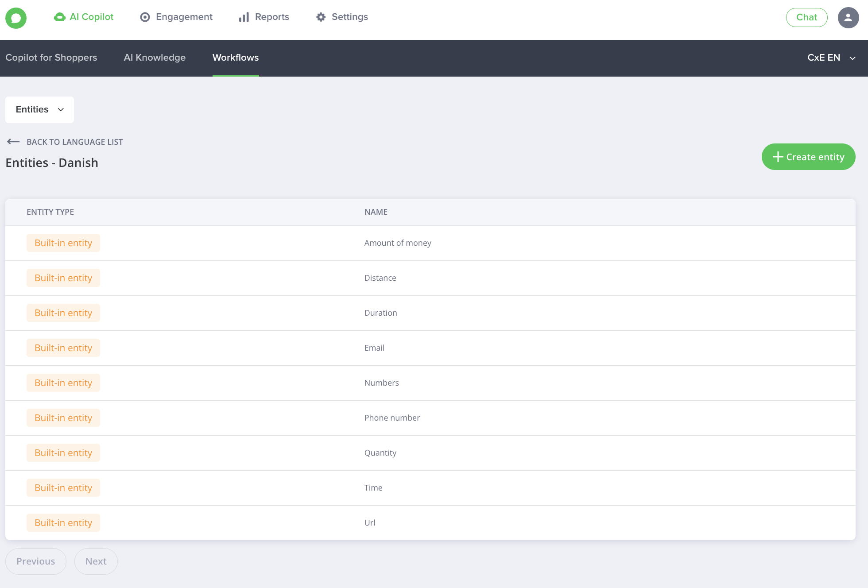
Task: Click the plus icon on Create entity
Action: (778, 157)
